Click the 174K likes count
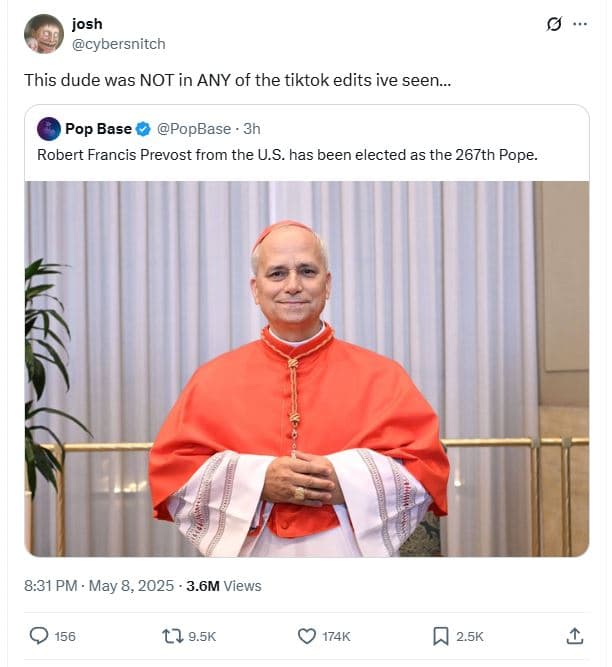 click(x=336, y=636)
